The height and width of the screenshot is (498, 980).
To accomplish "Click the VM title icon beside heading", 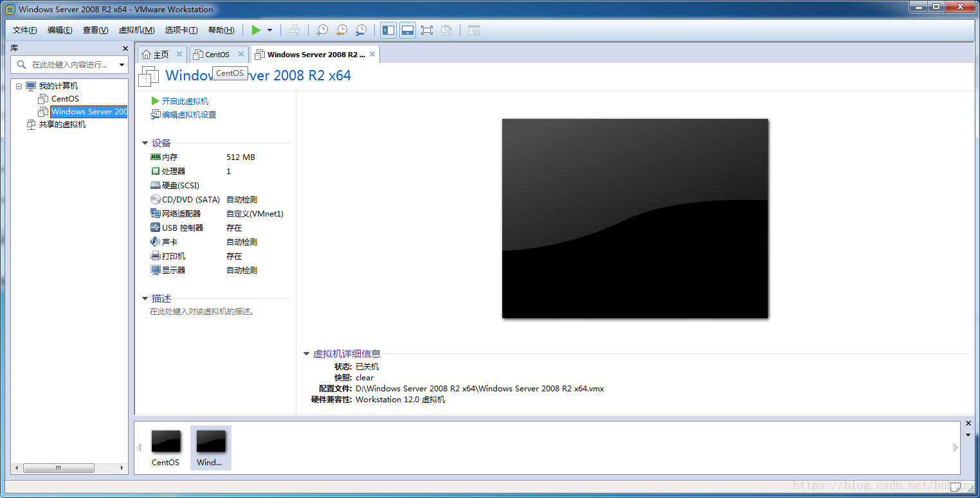I will (x=149, y=76).
